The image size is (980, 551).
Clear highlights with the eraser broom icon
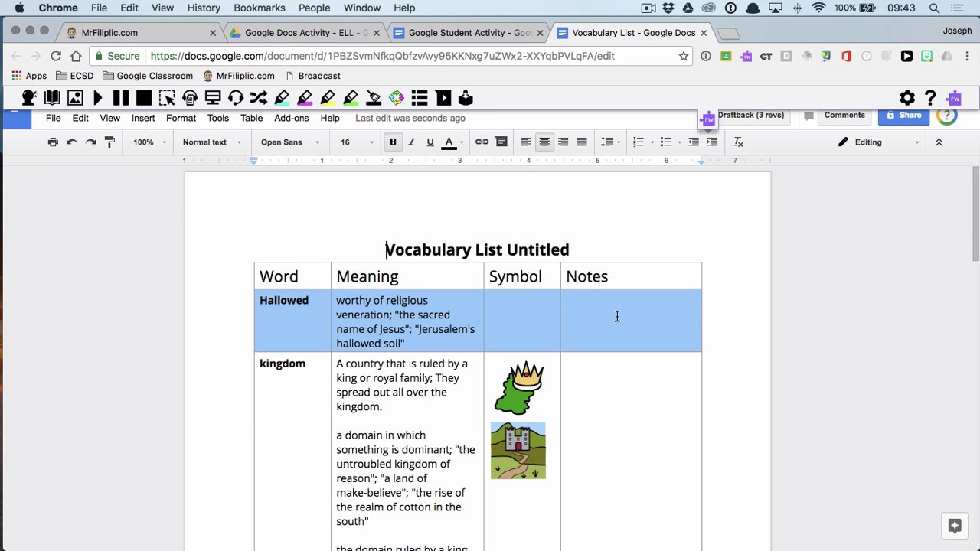click(374, 98)
